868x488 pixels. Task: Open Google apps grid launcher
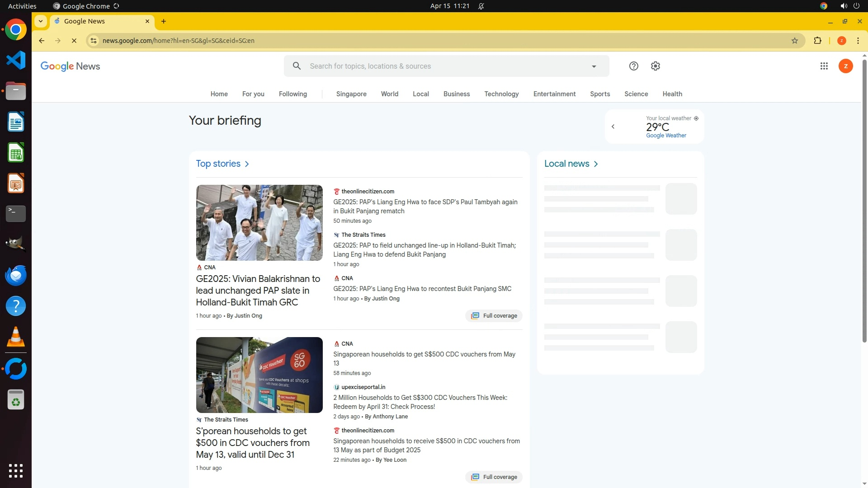pyautogui.click(x=824, y=66)
